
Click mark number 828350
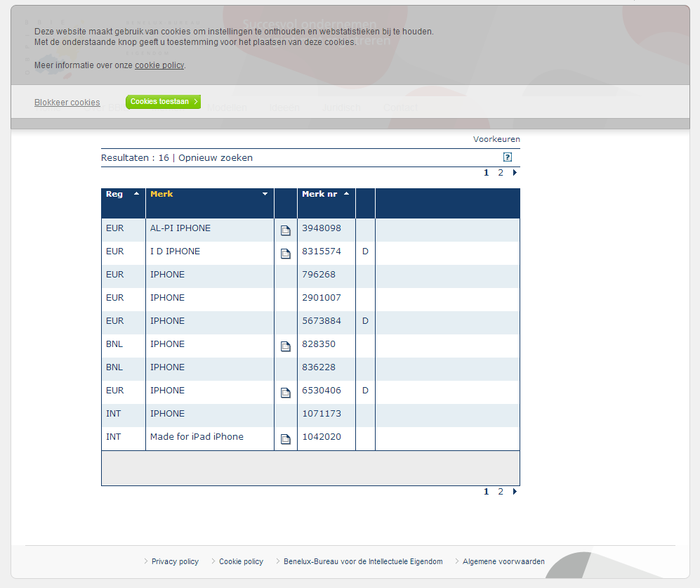click(x=319, y=344)
